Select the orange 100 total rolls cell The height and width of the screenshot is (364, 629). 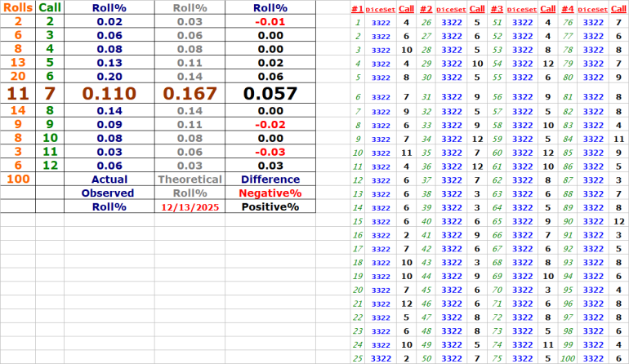point(18,179)
